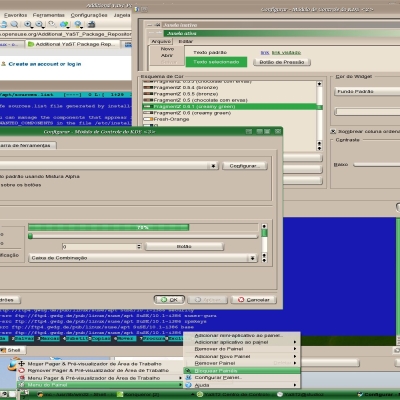Click the Konqueror URL address bar

point(66,34)
